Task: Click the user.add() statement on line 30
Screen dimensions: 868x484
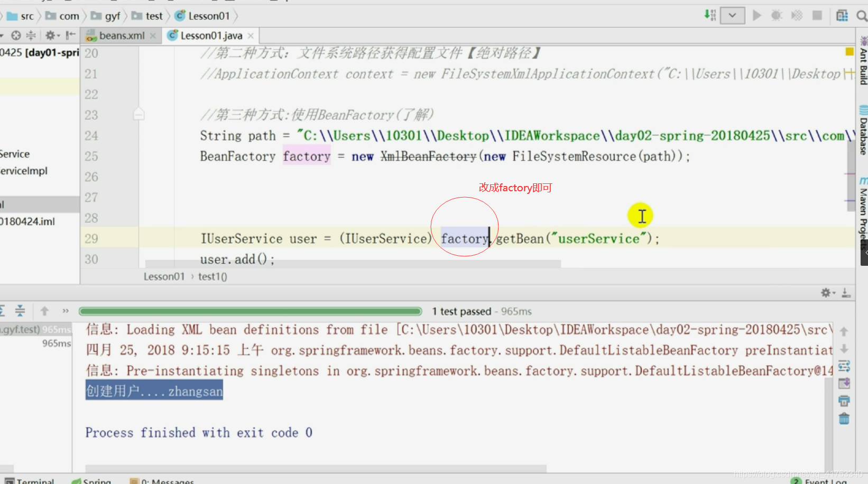Action: coord(237,259)
